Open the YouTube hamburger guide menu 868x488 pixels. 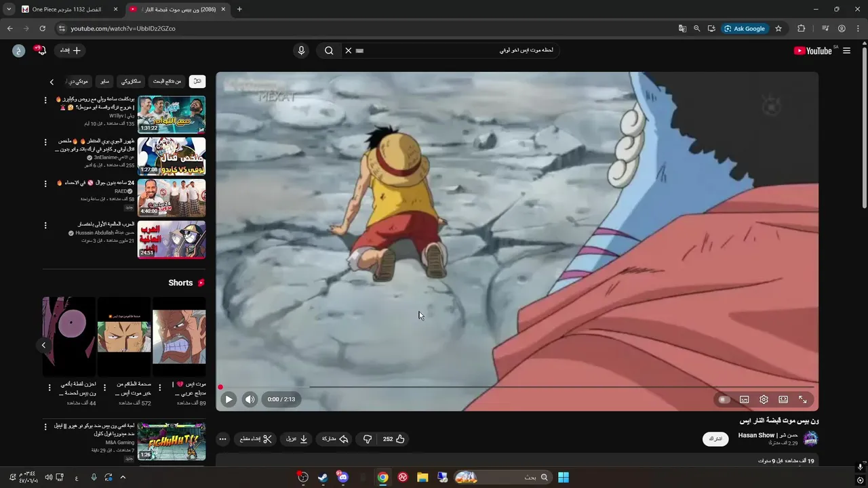coord(846,51)
